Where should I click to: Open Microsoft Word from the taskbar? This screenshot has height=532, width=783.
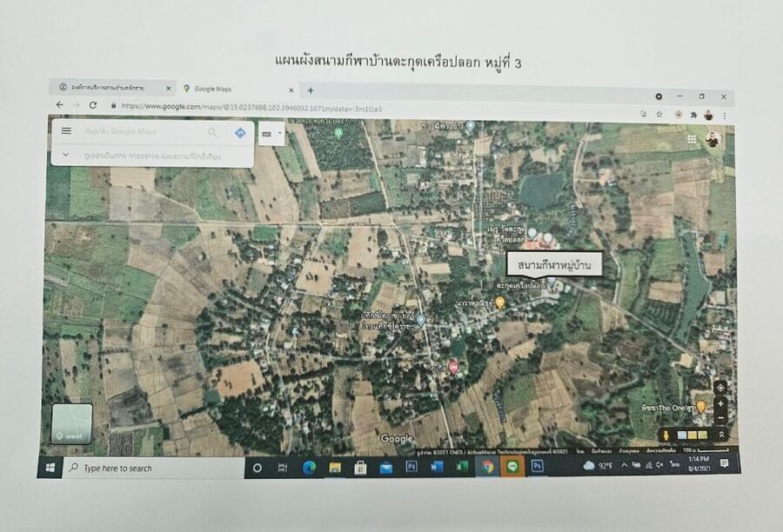point(437,467)
